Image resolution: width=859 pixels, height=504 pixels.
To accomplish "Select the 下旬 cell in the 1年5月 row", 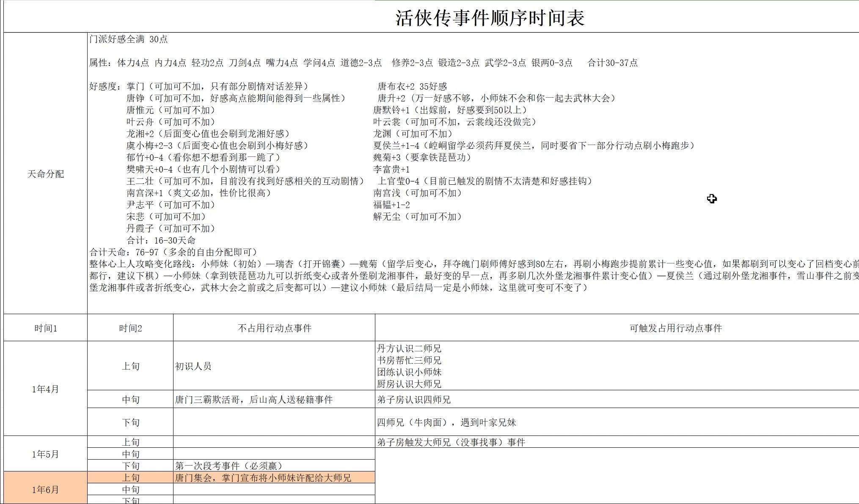I will (130, 466).
